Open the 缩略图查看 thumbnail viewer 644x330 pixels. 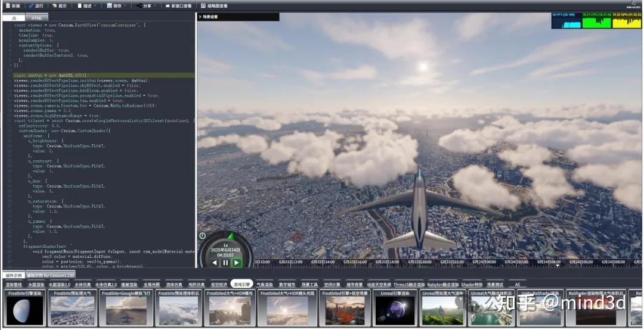pyautogui.click(x=213, y=5)
